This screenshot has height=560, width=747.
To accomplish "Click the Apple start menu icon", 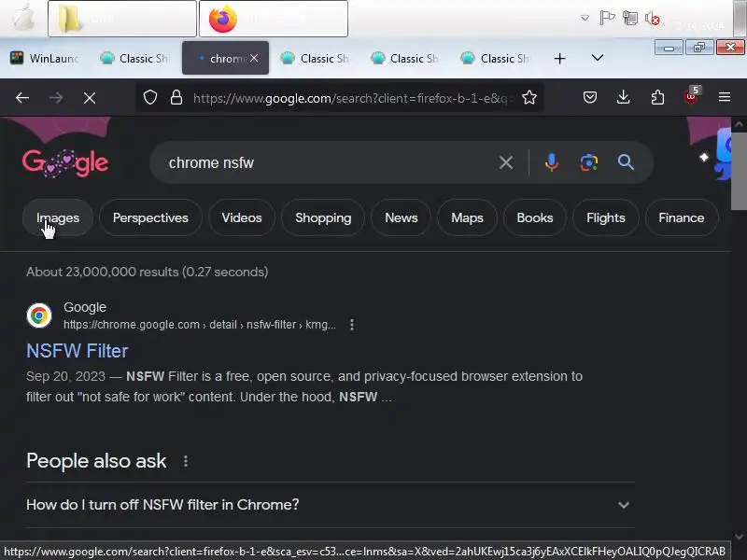I will [22, 18].
